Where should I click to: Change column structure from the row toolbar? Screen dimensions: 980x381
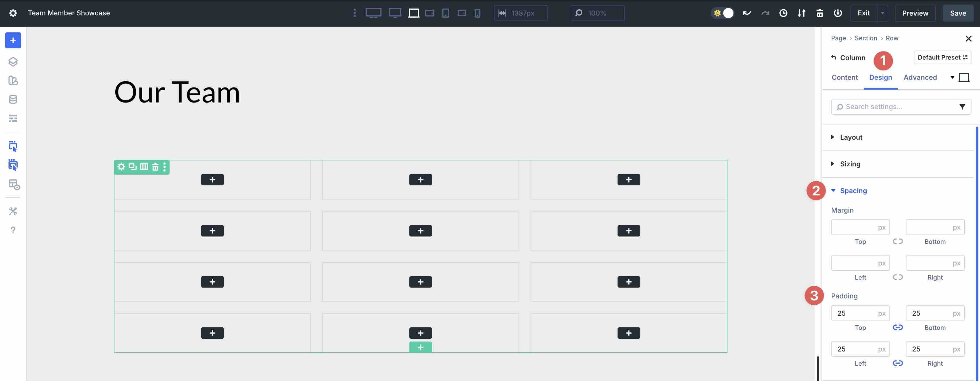(x=144, y=167)
